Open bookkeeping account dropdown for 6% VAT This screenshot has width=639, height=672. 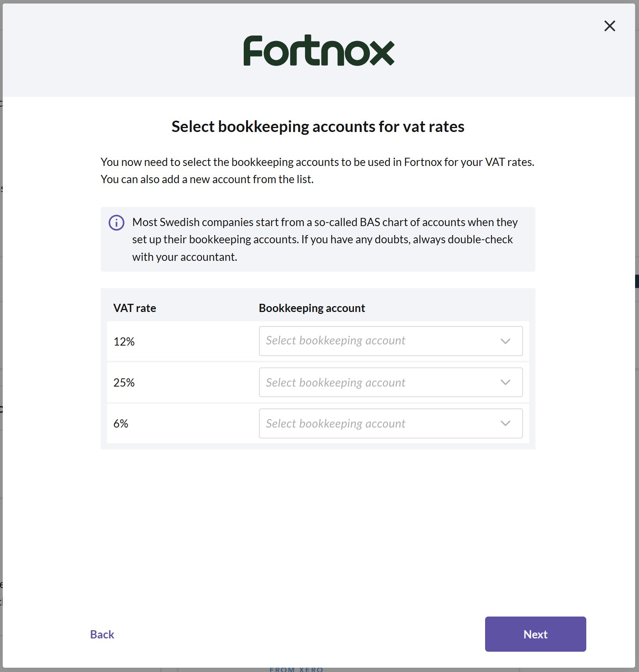click(391, 423)
